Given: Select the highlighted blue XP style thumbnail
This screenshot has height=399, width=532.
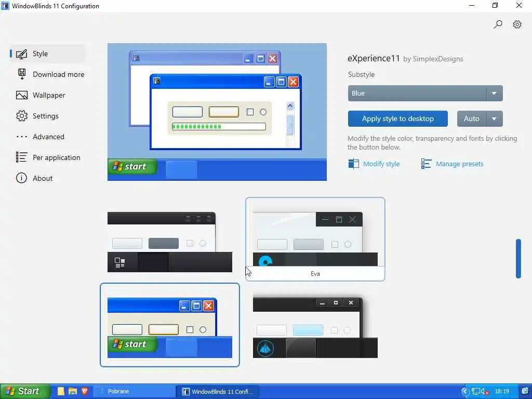Looking at the screenshot, I should tap(170, 325).
